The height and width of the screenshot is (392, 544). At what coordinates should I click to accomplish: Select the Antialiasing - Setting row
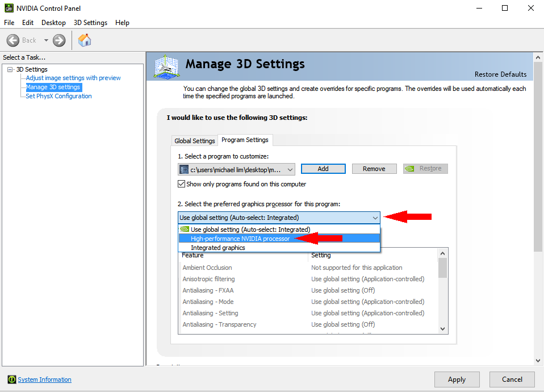308,313
